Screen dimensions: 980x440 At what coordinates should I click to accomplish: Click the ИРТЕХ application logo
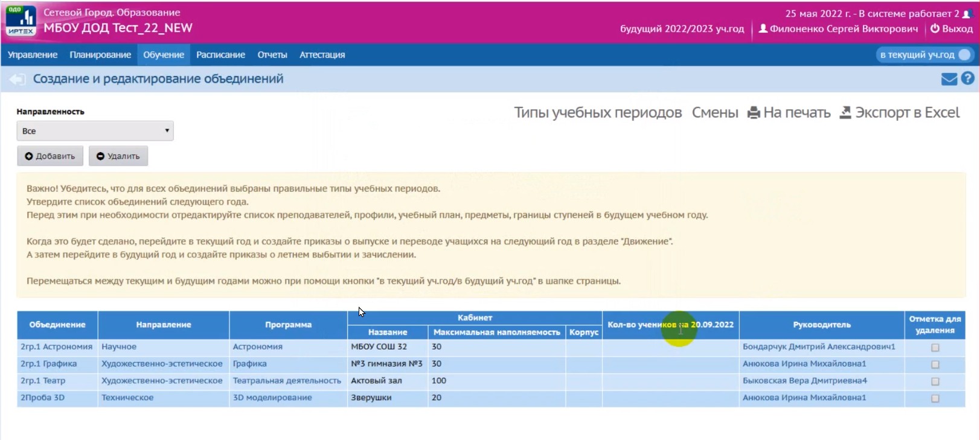point(21,22)
